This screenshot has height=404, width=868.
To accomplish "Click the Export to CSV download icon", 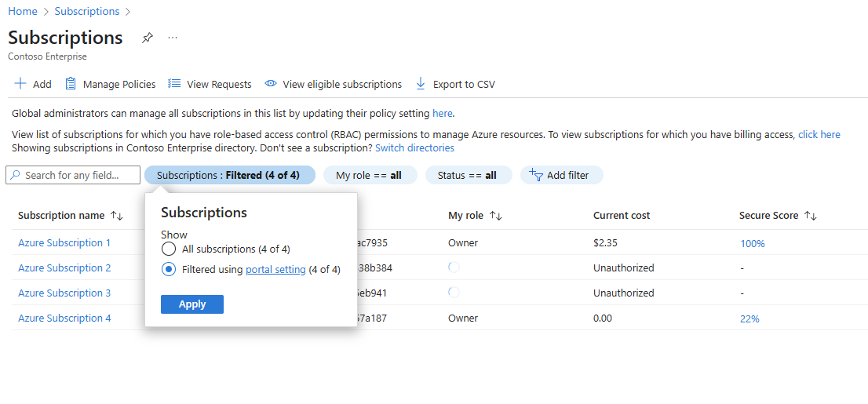I will [421, 84].
